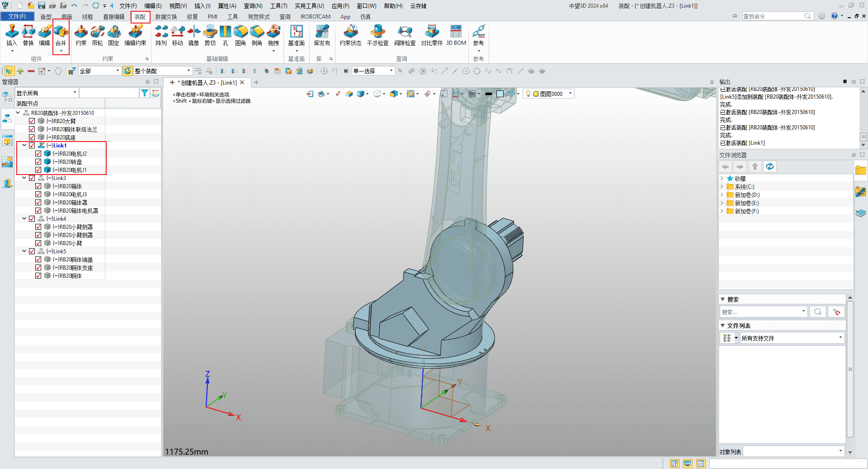Open the 3D BOM tool
The image size is (868, 469).
(456, 35)
